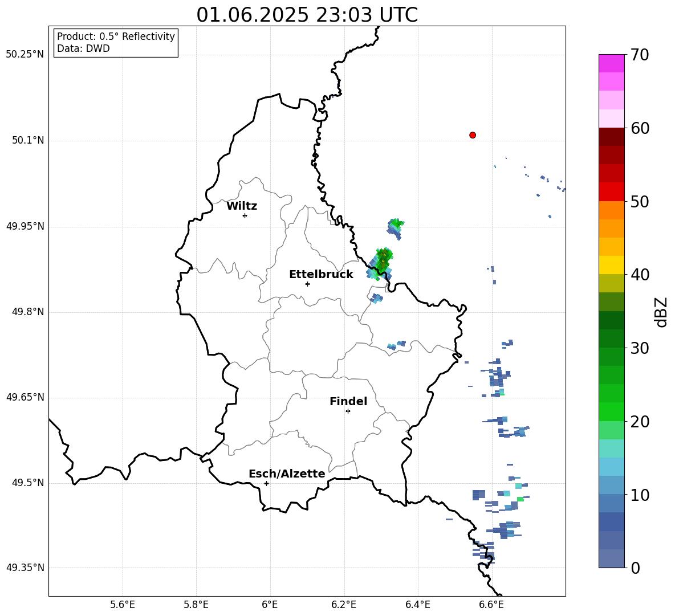Click the 49.5°N latitude label
Viewport: 675px width, 616px height.
tap(28, 483)
